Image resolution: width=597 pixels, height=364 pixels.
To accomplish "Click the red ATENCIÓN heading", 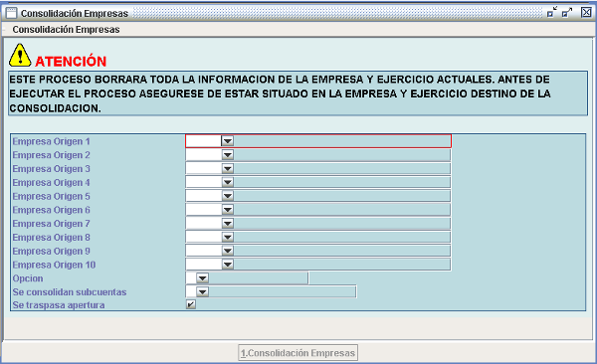I will pyautogui.click(x=71, y=62).
